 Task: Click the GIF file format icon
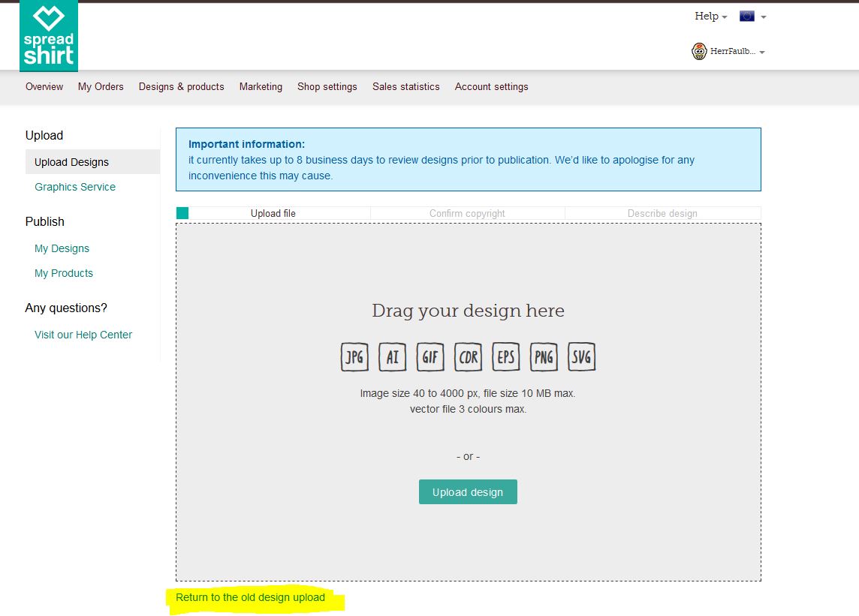coord(430,357)
